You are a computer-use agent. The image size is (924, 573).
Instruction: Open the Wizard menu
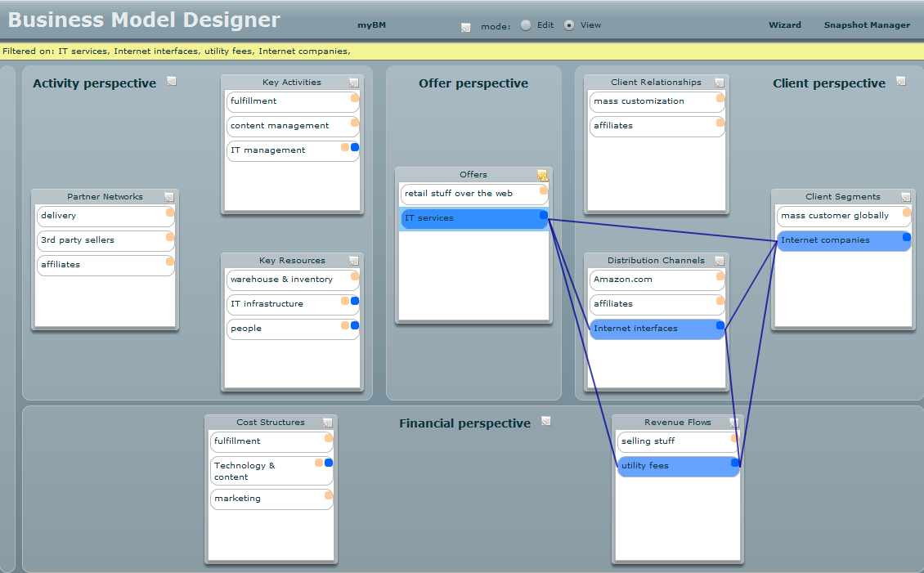coord(784,25)
